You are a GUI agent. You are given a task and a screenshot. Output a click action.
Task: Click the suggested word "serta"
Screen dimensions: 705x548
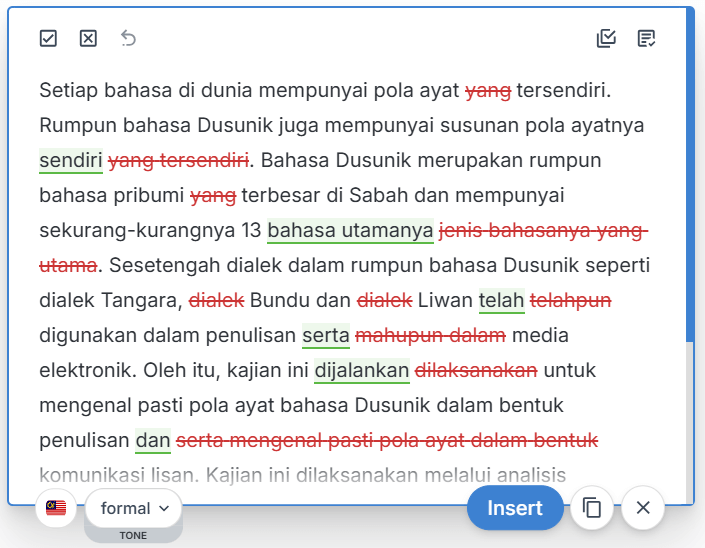[325, 335]
